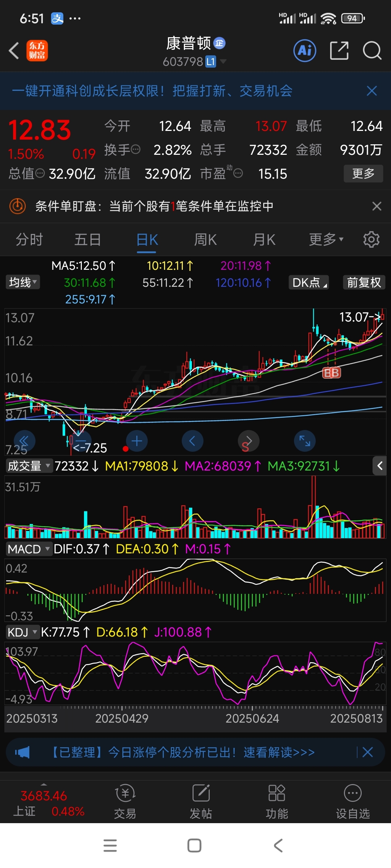Screen dimensions: 391x868
Task: Tap the Android home button
Action: pos(194,846)
